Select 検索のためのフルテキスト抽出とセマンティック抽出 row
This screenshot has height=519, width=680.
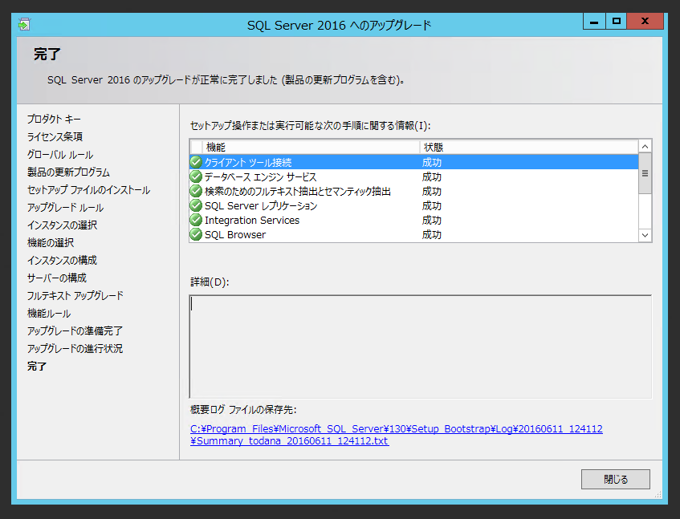click(x=414, y=191)
